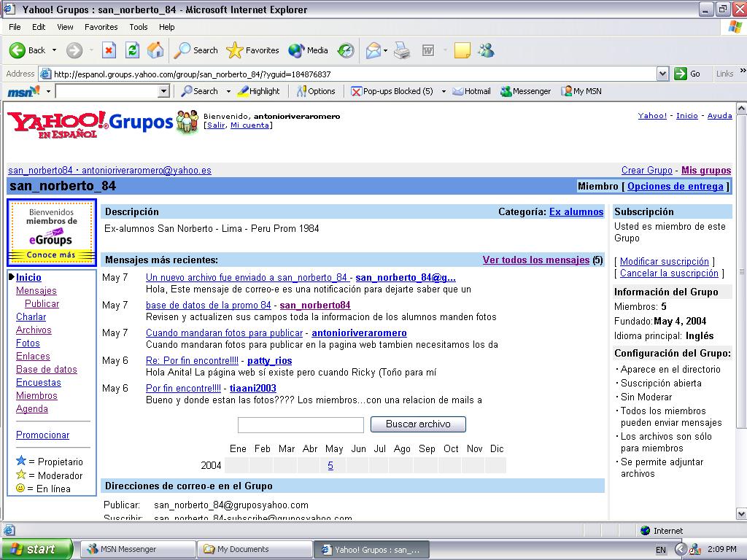The height and width of the screenshot is (560, 747).
Task: Open the Help menu
Action: click(x=167, y=27)
